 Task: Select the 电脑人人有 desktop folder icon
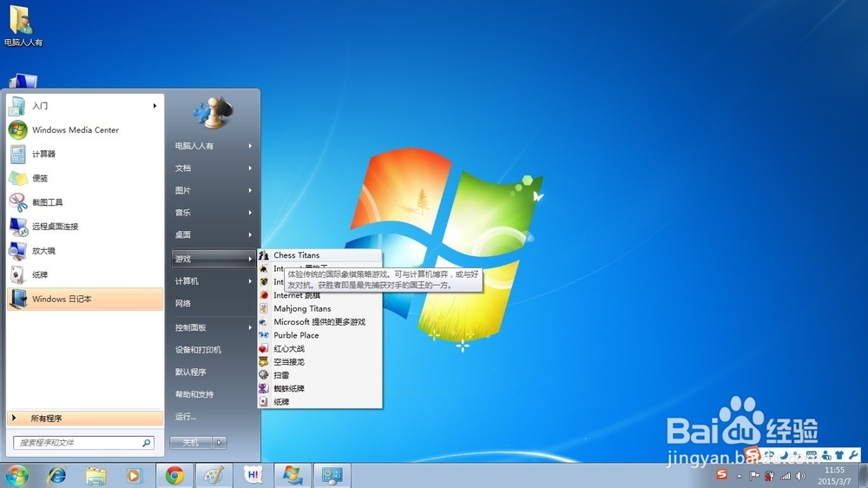23,25
